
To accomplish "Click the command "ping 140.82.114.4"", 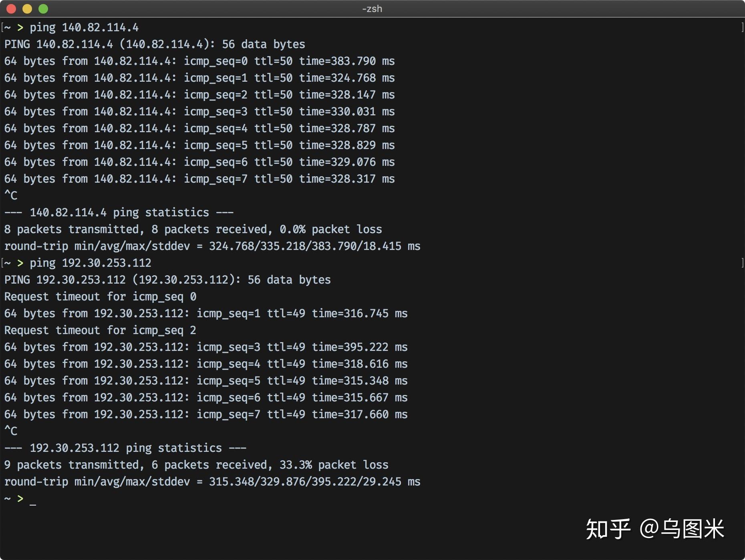I will (84, 27).
